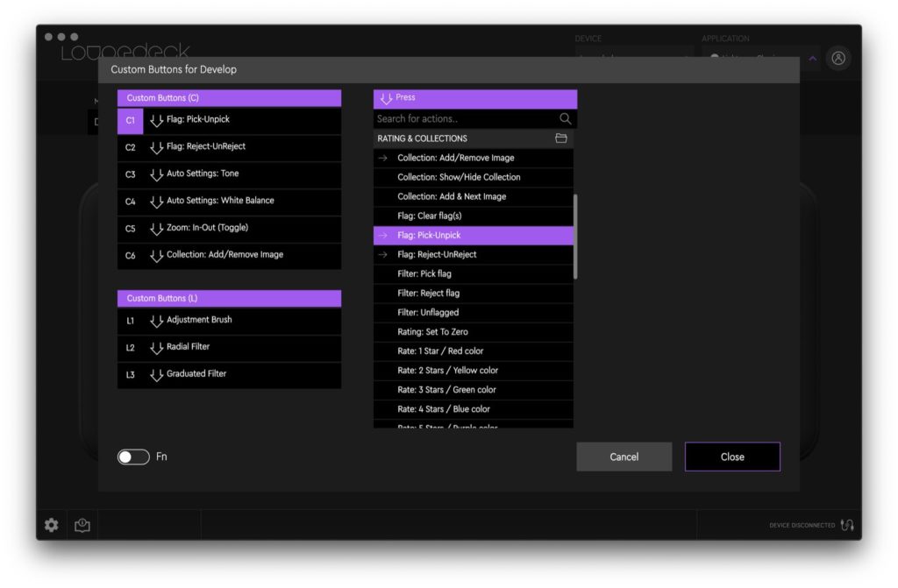Choose Rate: 4 Stars / Blue color
Image resolution: width=898 pixels, height=588 pixels.
(473, 409)
